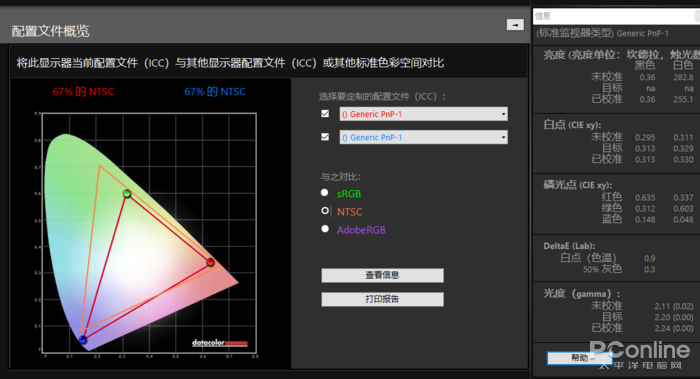The width and height of the screenshot is (700, 379).
Task: Click the 打印报告 button
Action: tap(382, 299)
